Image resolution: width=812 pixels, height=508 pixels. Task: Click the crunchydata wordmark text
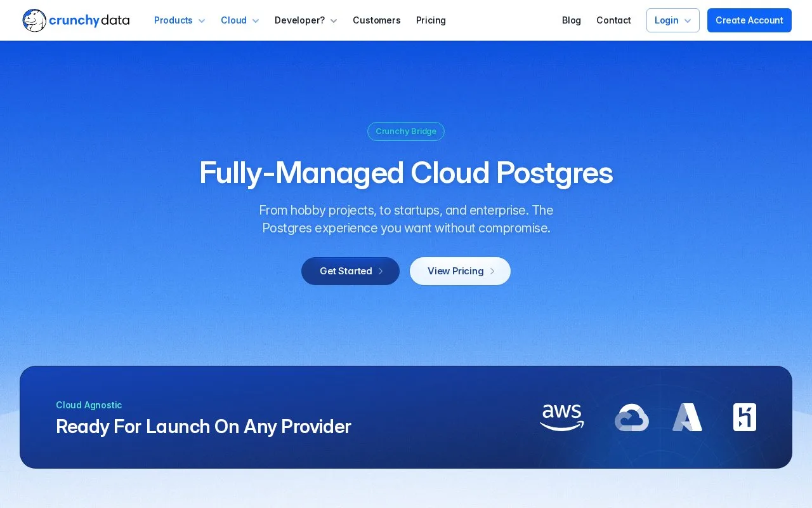click(89, 20)
